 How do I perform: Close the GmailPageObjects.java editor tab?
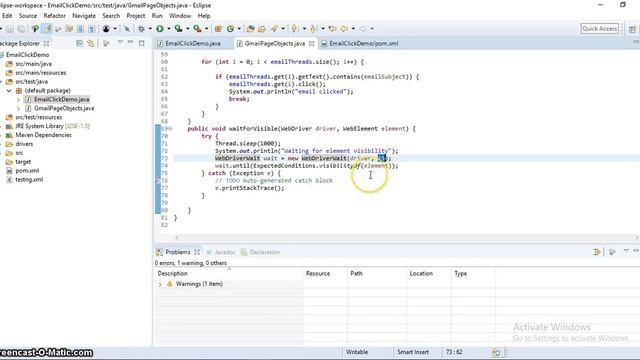click(311, 43)
